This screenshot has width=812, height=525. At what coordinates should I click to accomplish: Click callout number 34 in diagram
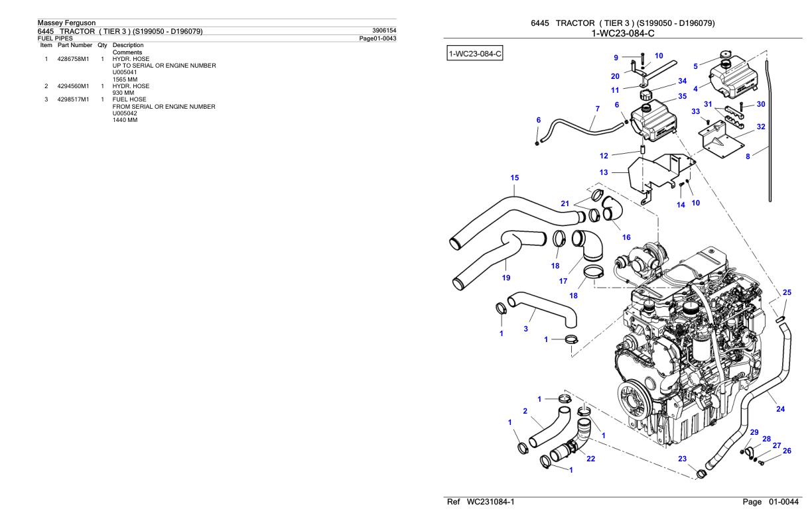[x=682, y=81]
